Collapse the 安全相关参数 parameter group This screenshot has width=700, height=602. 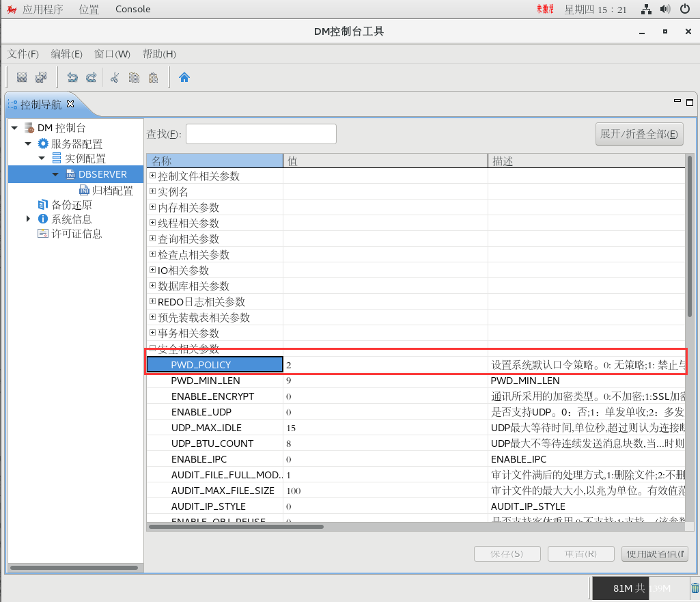coord(151,348)
